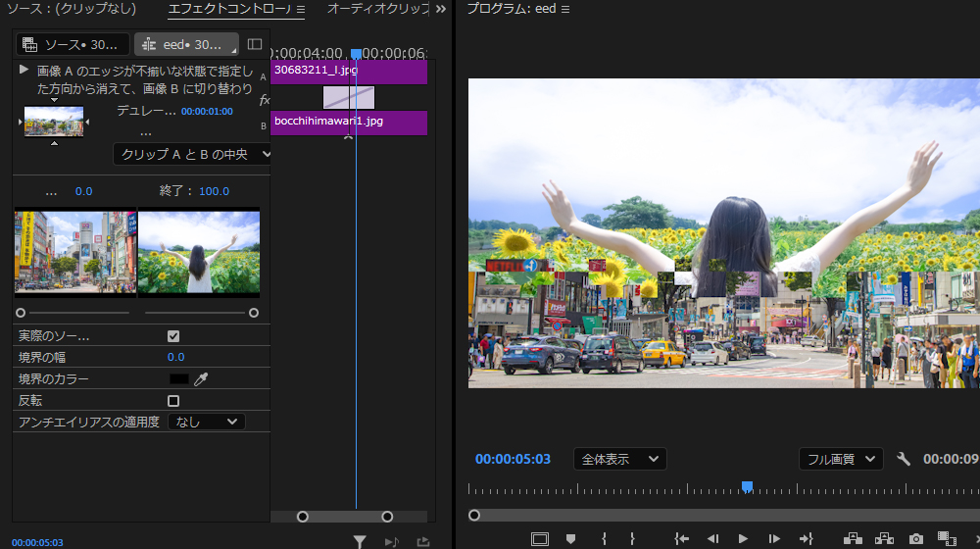The width and height of the screenshot is (980, 549).
Task: Step back one frame
Action: pyautogui.click(x=712, y=539)
